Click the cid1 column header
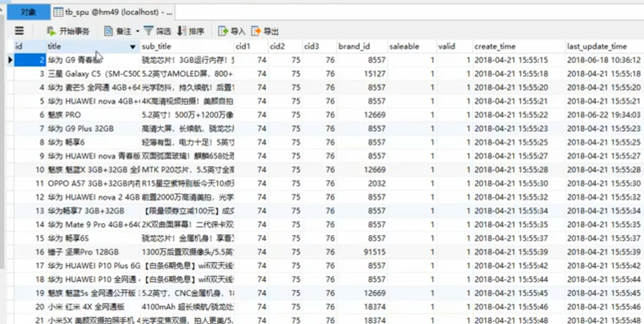This screenshot has height=324, width=644. [x=251, y=46]
